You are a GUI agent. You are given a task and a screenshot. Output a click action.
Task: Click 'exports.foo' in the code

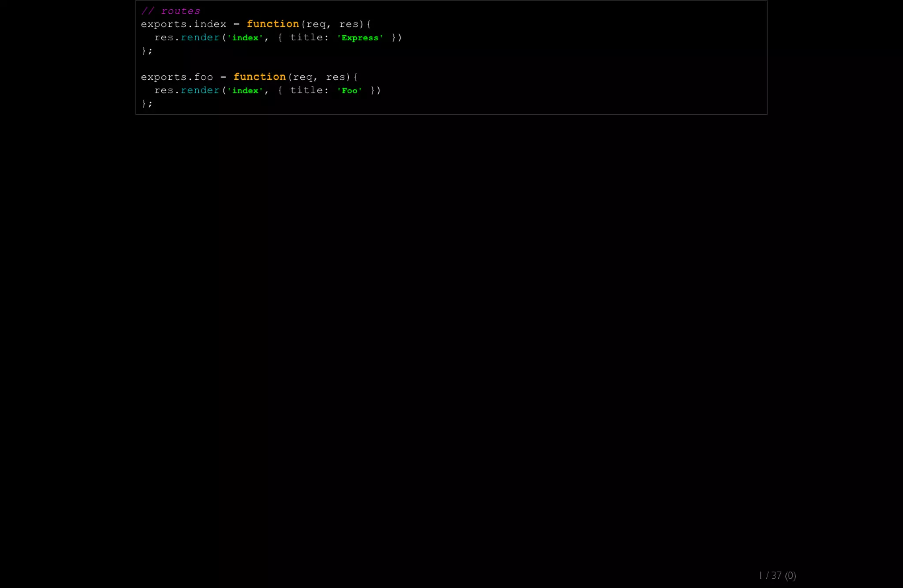point(177,77)
